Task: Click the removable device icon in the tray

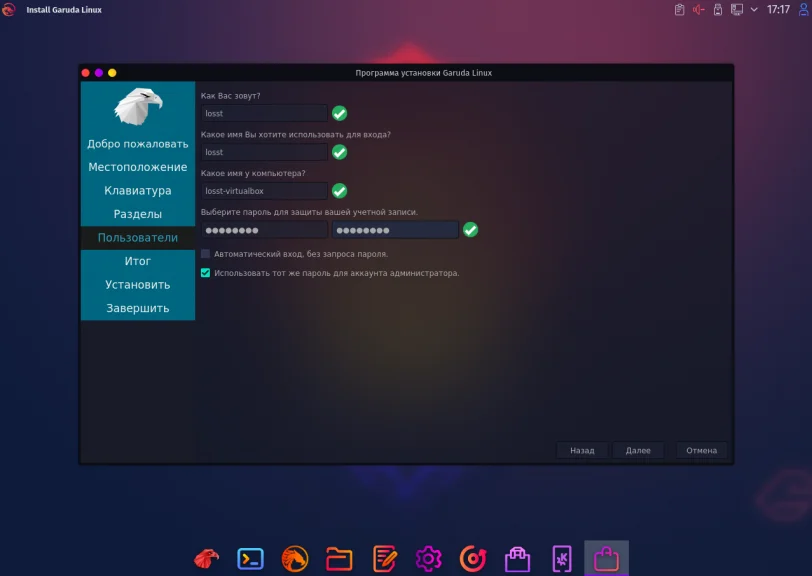Action: pos(718,11)
